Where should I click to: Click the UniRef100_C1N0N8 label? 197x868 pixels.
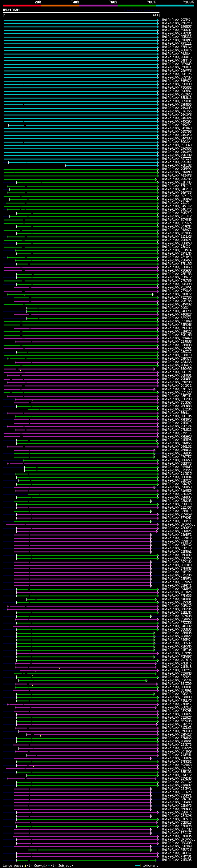pos(177,172)
